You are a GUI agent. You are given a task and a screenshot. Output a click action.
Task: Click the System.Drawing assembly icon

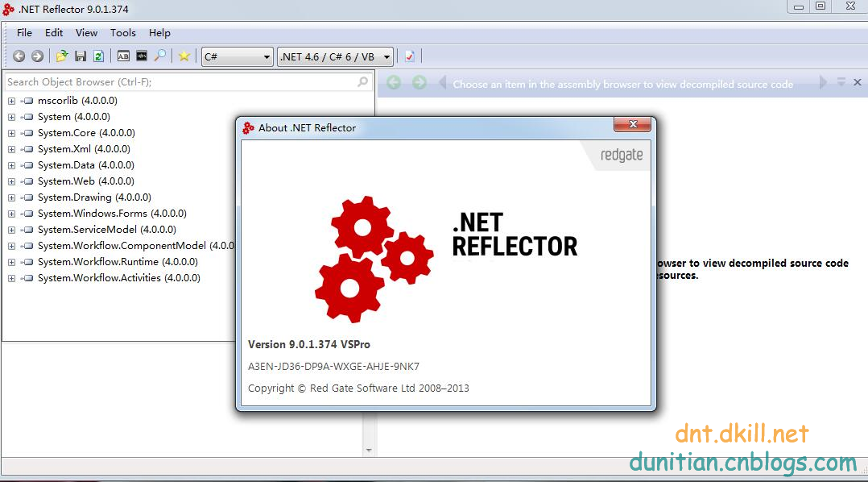pos(27,197)
